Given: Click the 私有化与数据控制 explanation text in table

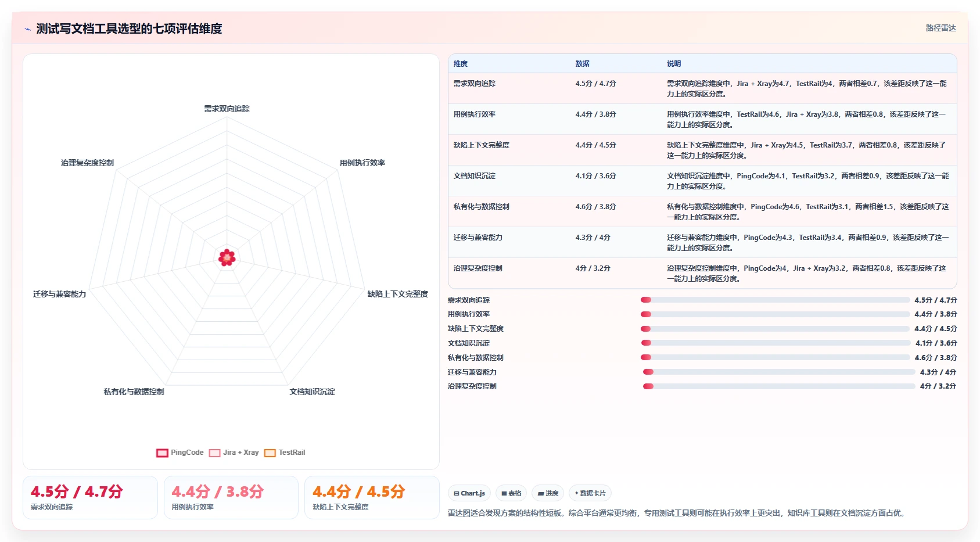Looking at the screenshot, I should (807, 212).
